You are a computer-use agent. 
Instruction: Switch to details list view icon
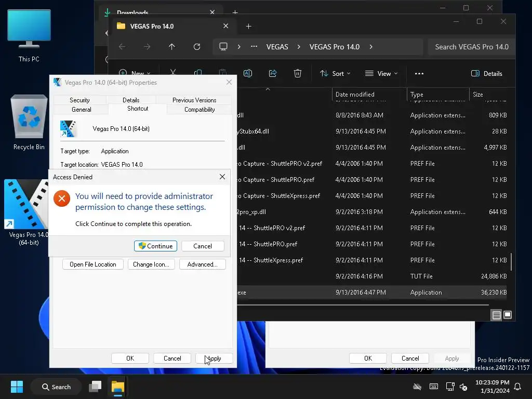[x=496, y=315]
